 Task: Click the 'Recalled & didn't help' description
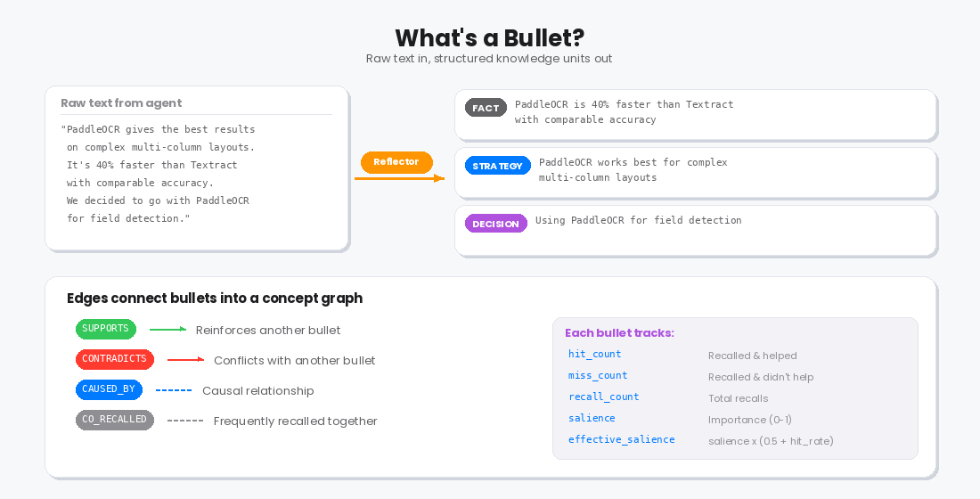pos(761,377)
